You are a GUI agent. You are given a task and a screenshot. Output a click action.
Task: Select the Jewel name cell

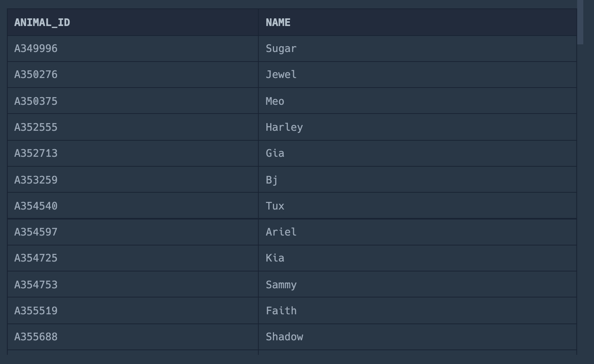281,75
